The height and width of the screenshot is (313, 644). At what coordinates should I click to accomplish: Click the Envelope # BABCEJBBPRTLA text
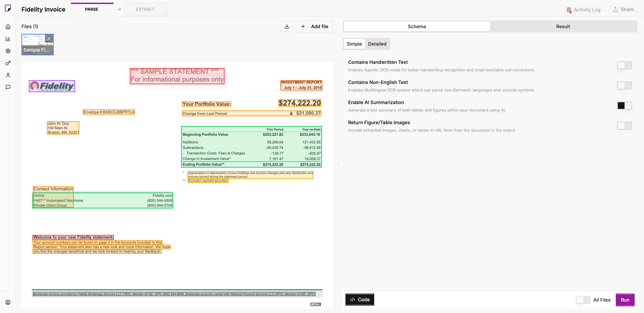[109, 112]
